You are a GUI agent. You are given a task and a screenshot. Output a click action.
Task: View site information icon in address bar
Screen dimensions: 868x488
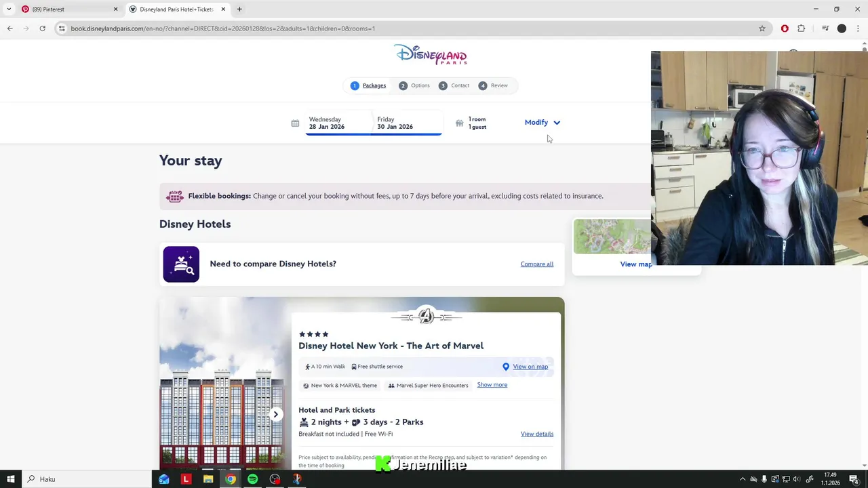click(62, 28)
